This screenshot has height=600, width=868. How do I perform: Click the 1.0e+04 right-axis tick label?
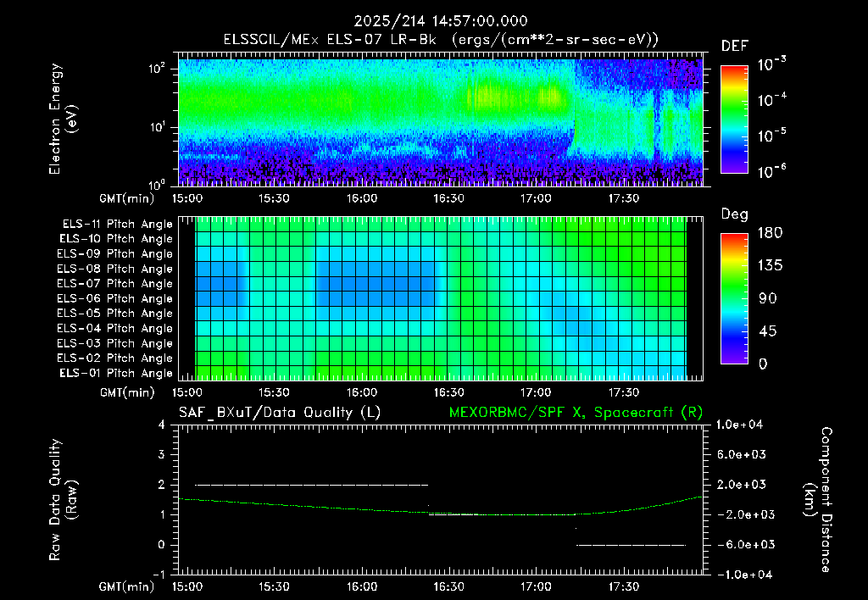(739, 425)
